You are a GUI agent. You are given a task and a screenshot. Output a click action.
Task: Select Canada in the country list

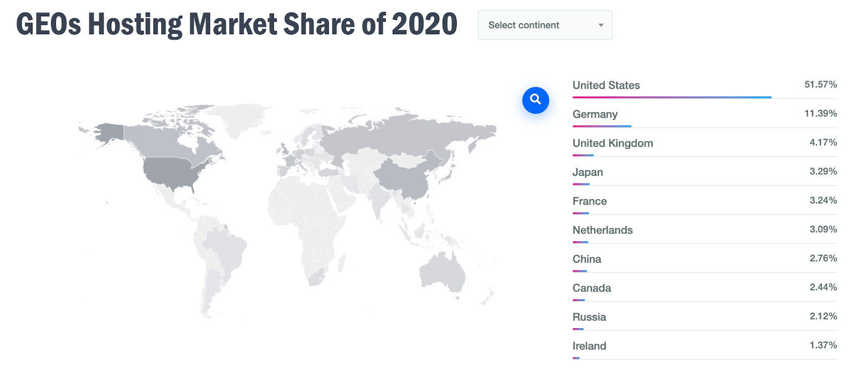591,288
